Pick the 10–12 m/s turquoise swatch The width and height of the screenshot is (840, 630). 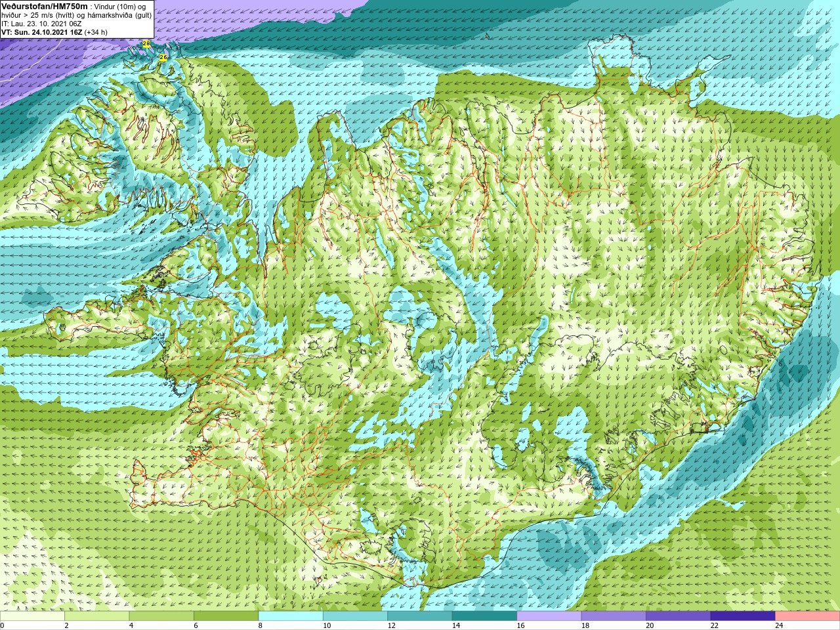[x=355, y=616]
